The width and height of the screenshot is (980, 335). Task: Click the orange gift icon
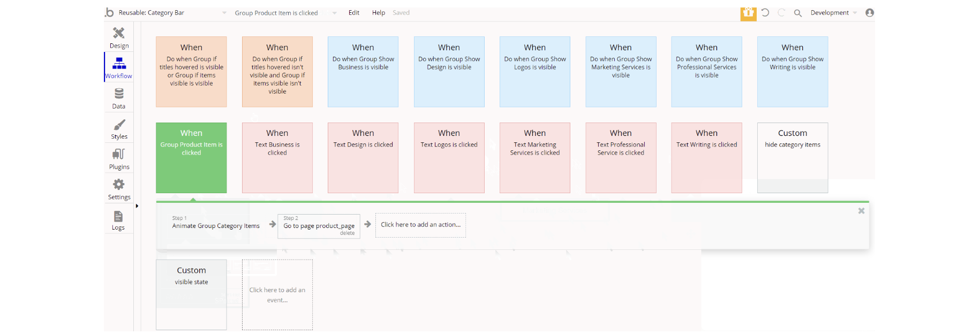tap(748, 13)
